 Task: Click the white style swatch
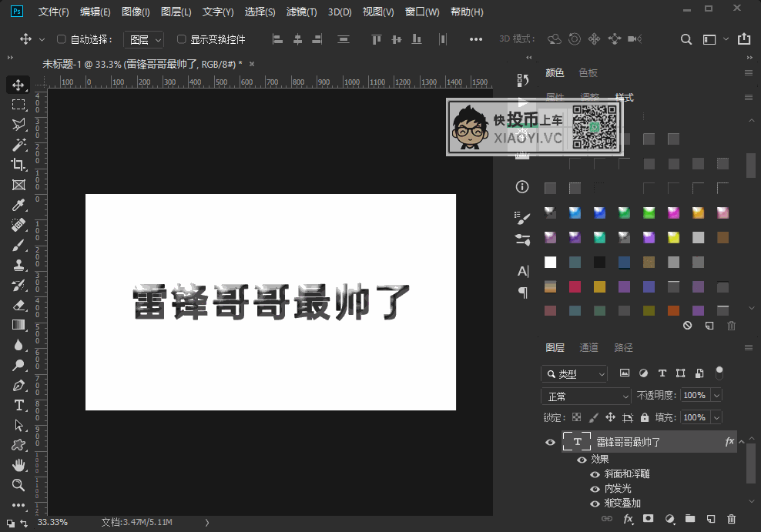[x=550, y=263]
